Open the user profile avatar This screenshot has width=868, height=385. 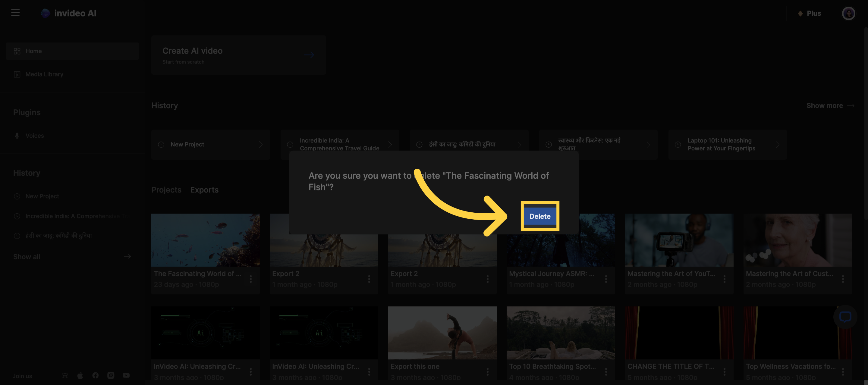(848, 14)
